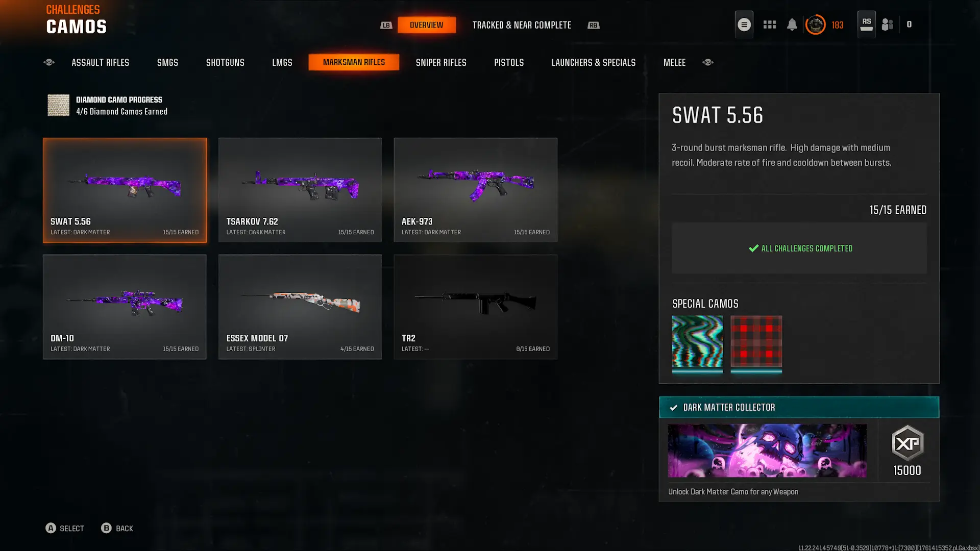The height and width of the screenshot is (551, 980).
Task: Open the main menu icon
Action: coord(744,24)
